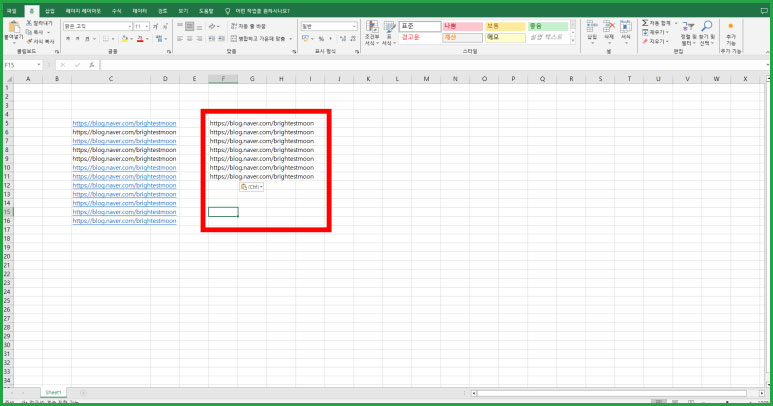The height and width of the screenshot is (406, 773).
Task: Open the Paste Options (Ctrl) dropdown
Action: (251, 187)
